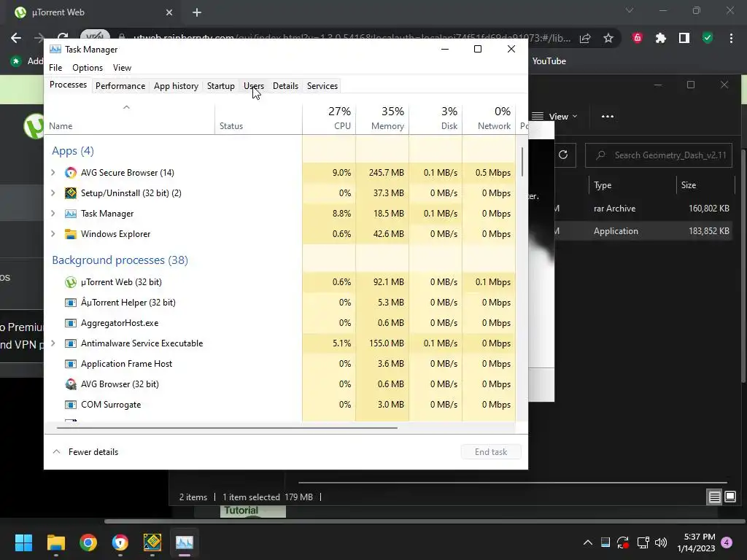The width and height of the screenshot is (747, 560).
Task: Open the Options menu in Task Manager
Action: (x=88, y=68)
